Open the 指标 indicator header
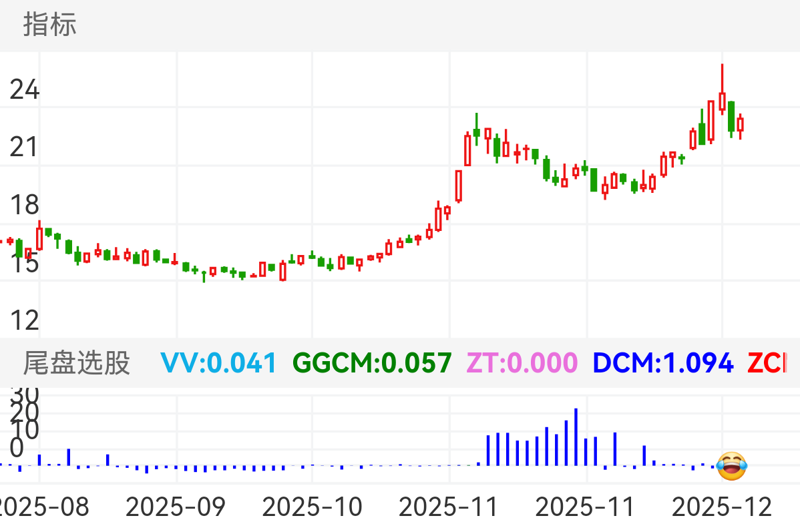Viewport: 800px width, 532px height. (x=50, y=25)
